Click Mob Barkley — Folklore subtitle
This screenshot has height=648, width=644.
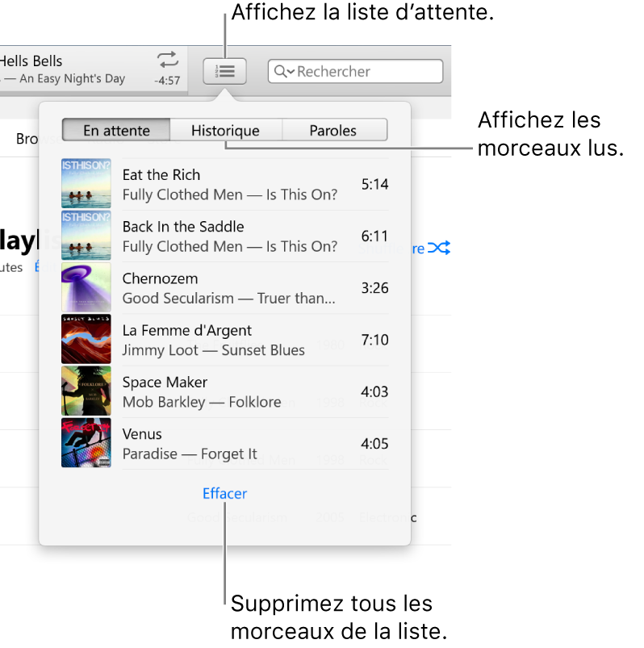point(202,402)
